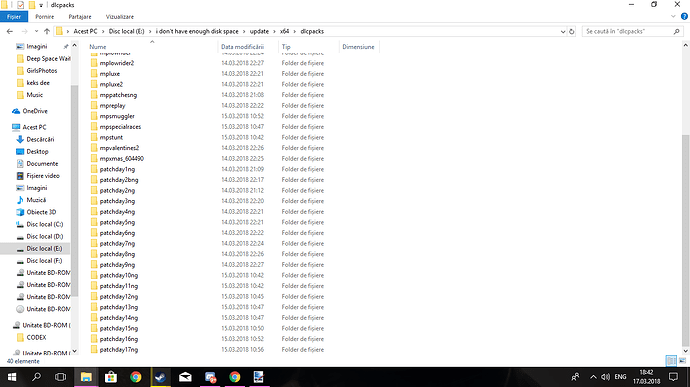
Task: Sort by Data modificării column header
Action: 242,47
